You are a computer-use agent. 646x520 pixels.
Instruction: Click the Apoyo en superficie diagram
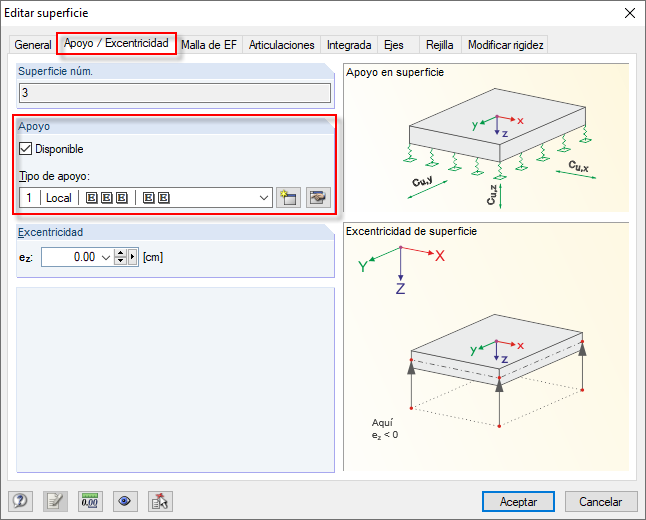coord(486,137)
